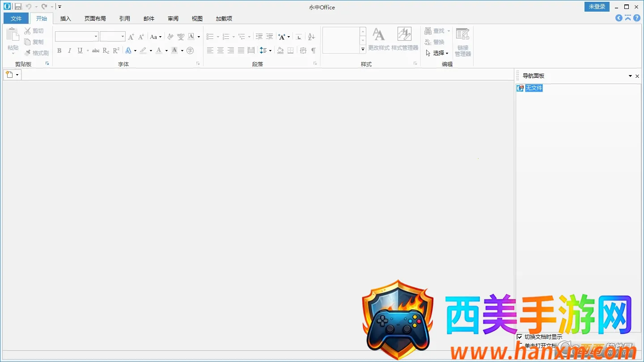Toggle the 单击打开文档 checkbox
This screenshot has width=644, height=362.
point(520,345)
